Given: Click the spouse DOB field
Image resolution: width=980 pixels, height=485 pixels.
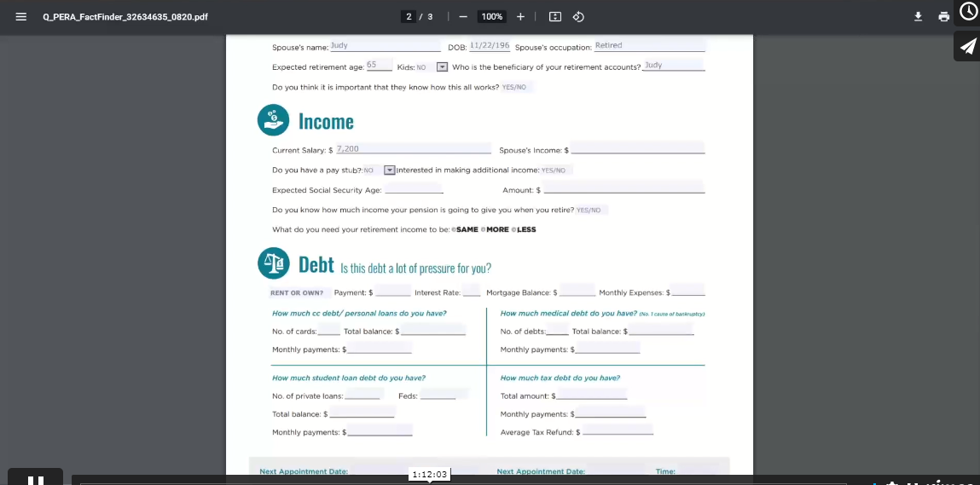Looking at the screenshot, I should point(490,46).
